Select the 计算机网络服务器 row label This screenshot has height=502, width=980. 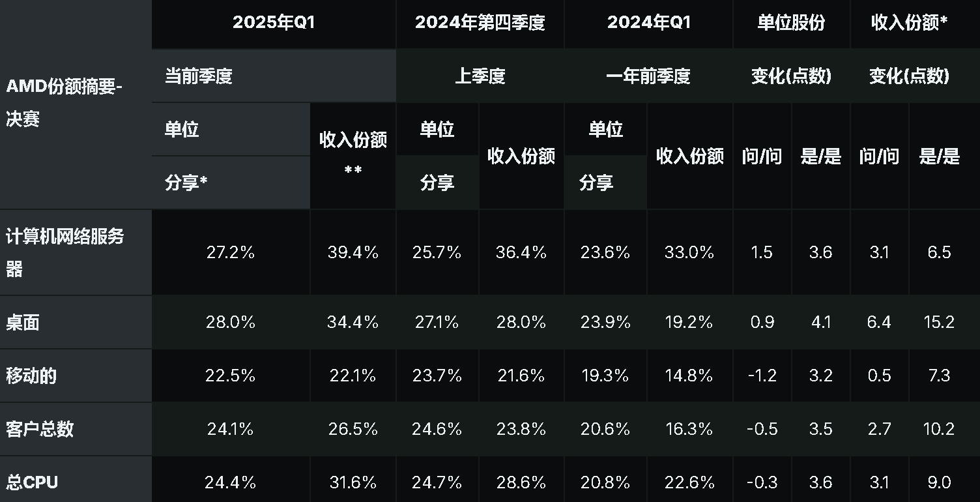[76, 252]
